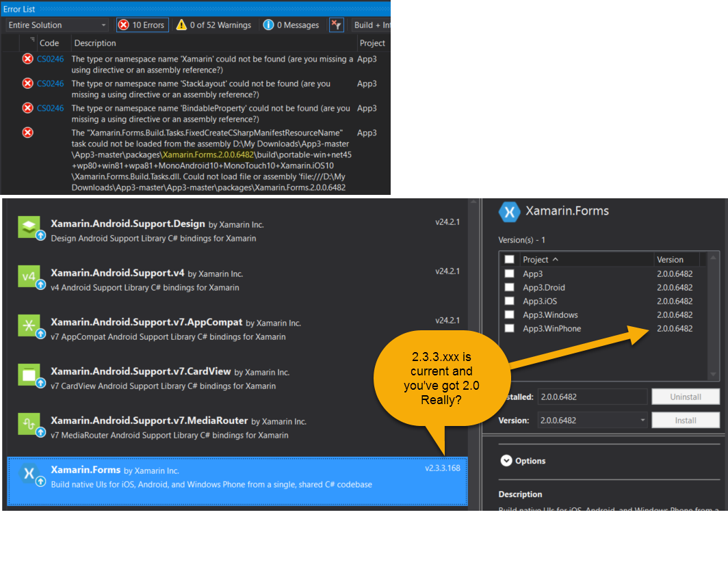Click the Install button
Image resolution: width=728 pixels, height=573 pixels.
coord(686,421)
